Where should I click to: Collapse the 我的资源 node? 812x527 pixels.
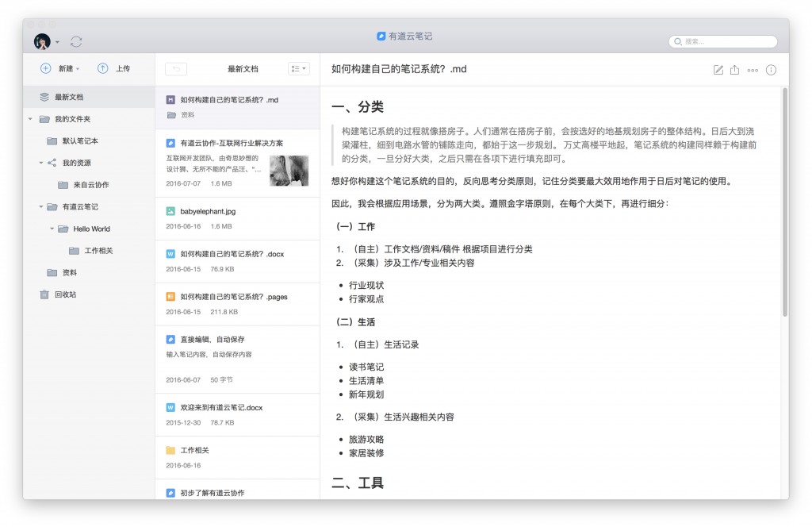pyautogui.click(x=41, y=163)
